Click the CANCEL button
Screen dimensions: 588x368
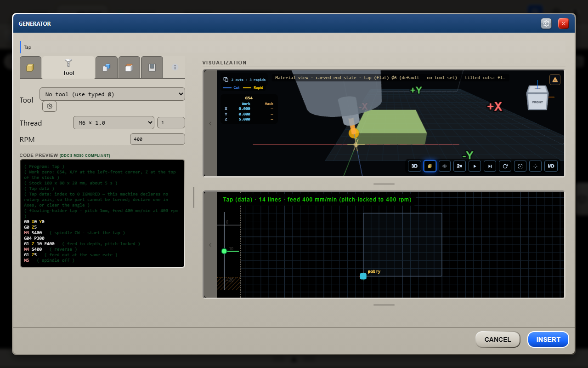[498, 339]
